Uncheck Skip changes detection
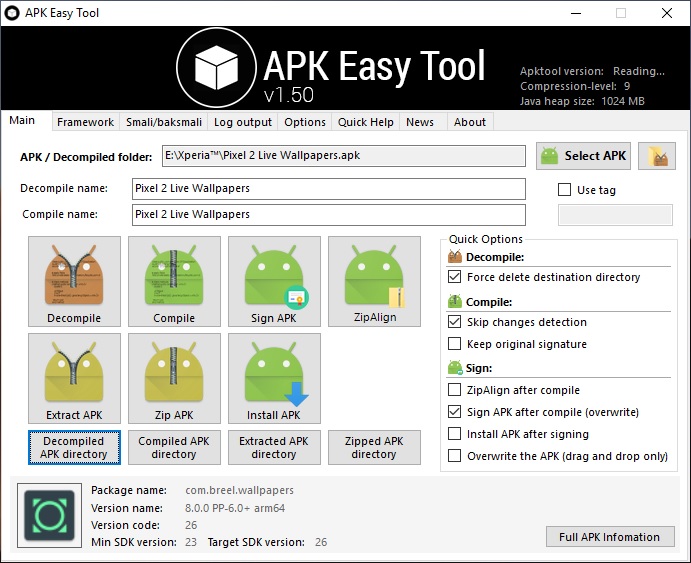691x563 pixels. tap(454, 322)
